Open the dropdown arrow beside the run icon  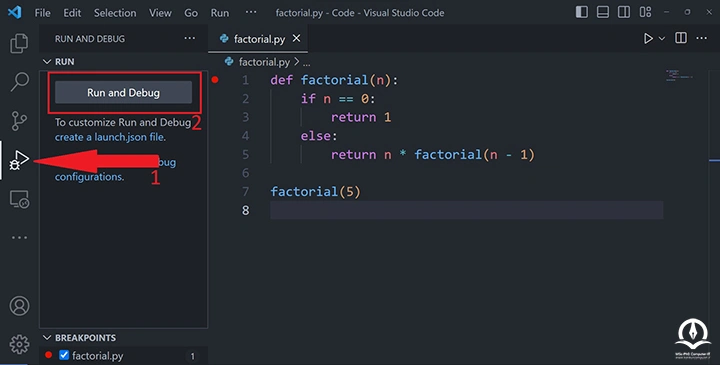click(x=662, y=39)
